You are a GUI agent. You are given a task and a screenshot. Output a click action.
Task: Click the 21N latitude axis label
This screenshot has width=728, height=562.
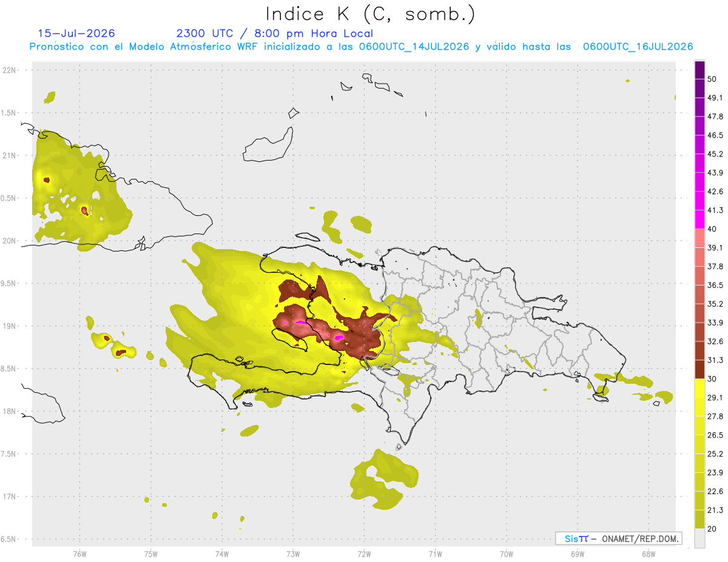[x=10, y=155]
